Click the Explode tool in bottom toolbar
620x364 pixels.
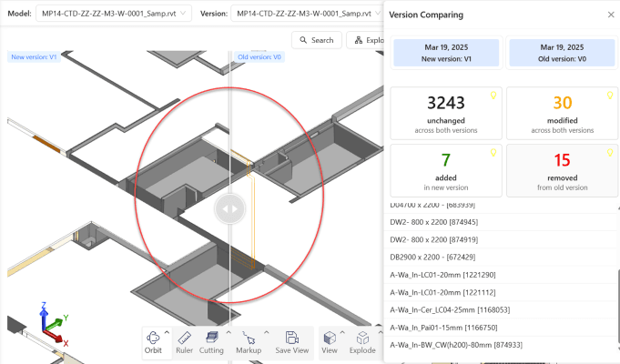(362, 342)
